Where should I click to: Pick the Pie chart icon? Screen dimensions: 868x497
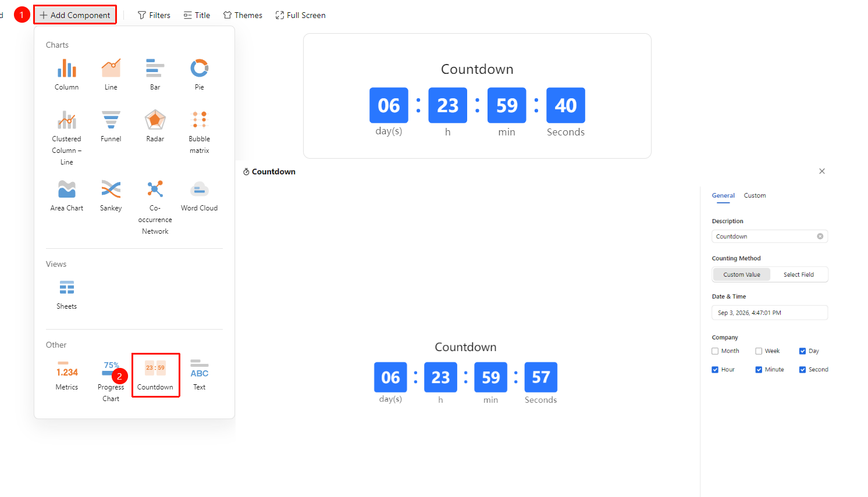pyautogui.click(x=200, y=69)
